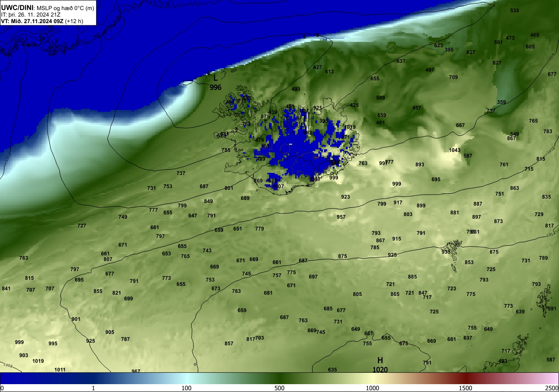Click the height value 757
The width and height of the screenshot is (559, 392).
tap(277, 276)
